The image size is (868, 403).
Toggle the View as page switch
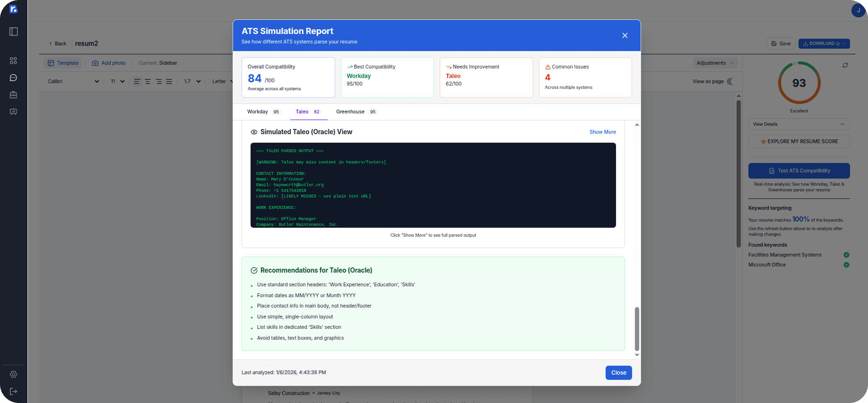coord(731,81)
